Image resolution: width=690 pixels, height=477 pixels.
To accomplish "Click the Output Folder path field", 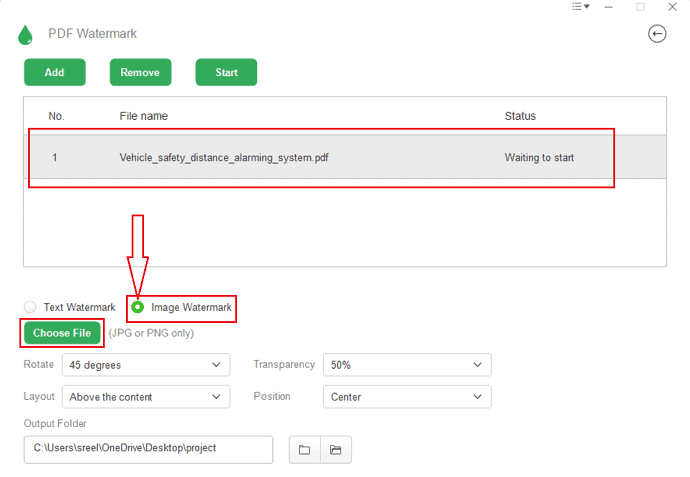I will [x=148, y=449].
